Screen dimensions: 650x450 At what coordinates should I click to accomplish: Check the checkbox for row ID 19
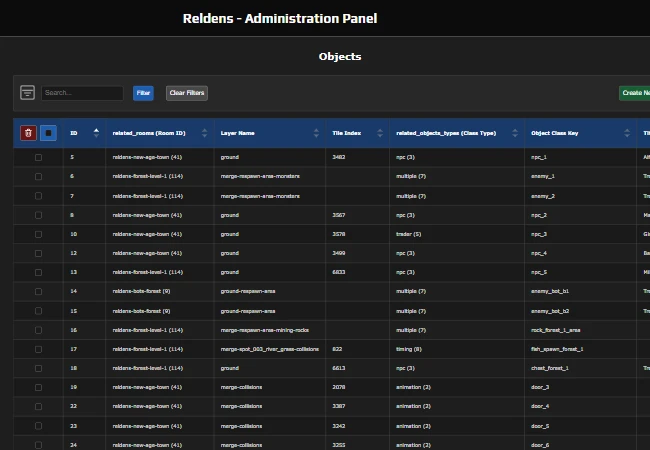point(39,387)
